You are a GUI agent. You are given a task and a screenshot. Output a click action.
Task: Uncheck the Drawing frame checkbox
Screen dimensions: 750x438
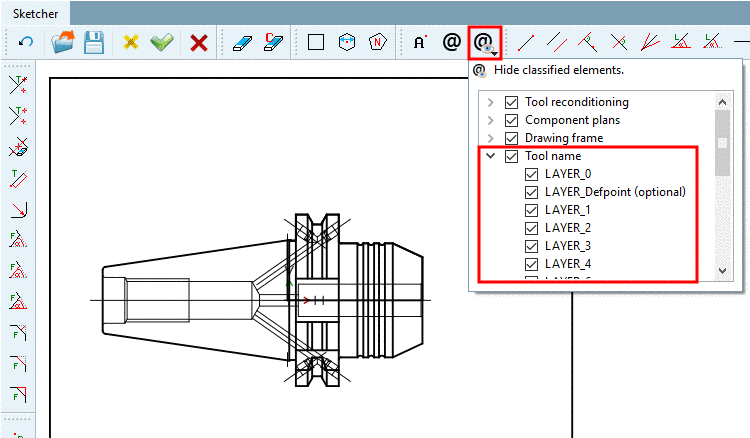[511, 138]
